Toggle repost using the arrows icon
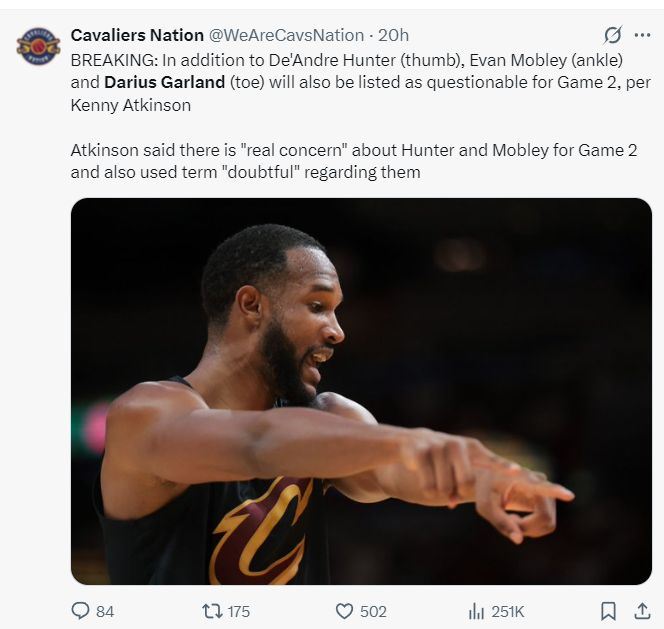This screenshot has width=664, height=629. (212, 611)
